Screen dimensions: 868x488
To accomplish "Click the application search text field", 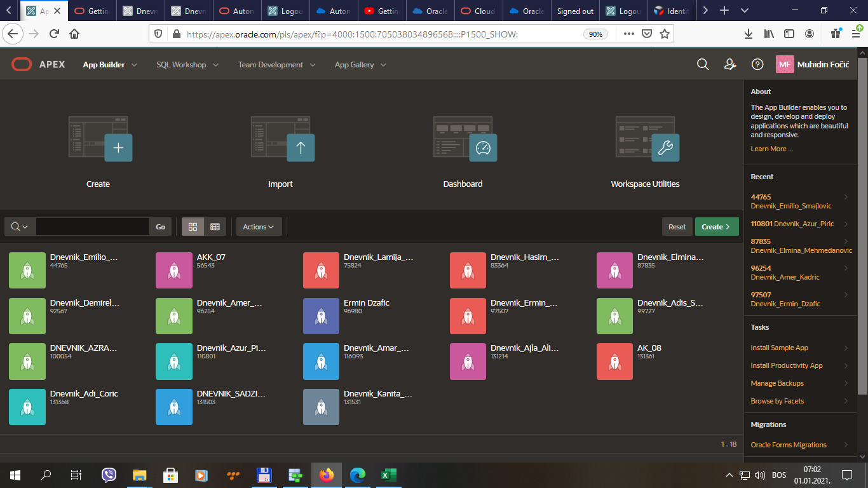I will [93, 227].
